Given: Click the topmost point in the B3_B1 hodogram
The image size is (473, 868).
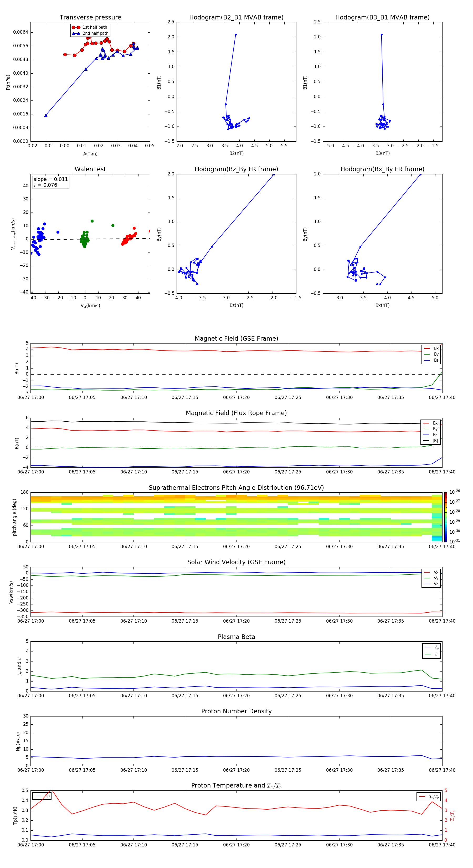Looking at the screenshot, I should pos(382,34).
